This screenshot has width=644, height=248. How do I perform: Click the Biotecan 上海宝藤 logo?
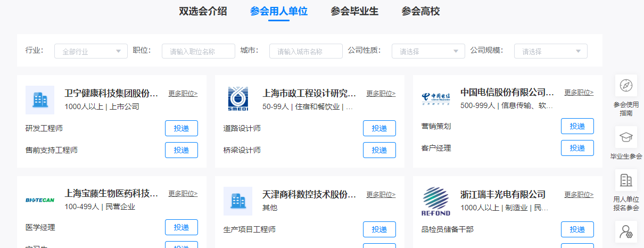coord(40,200)
